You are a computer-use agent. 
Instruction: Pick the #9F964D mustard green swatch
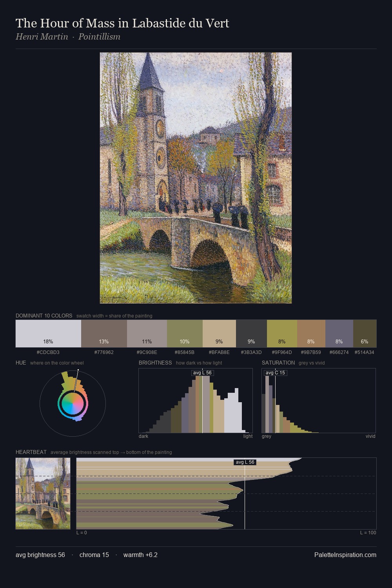282,334
